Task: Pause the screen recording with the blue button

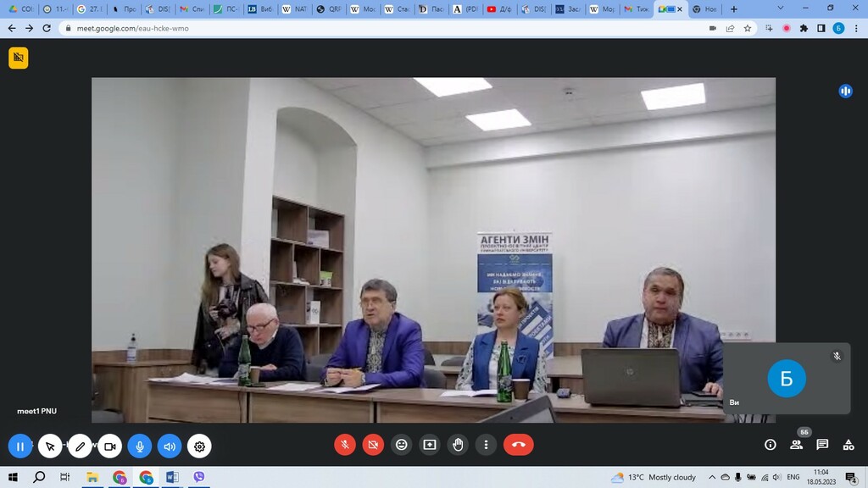Action: 20,446
